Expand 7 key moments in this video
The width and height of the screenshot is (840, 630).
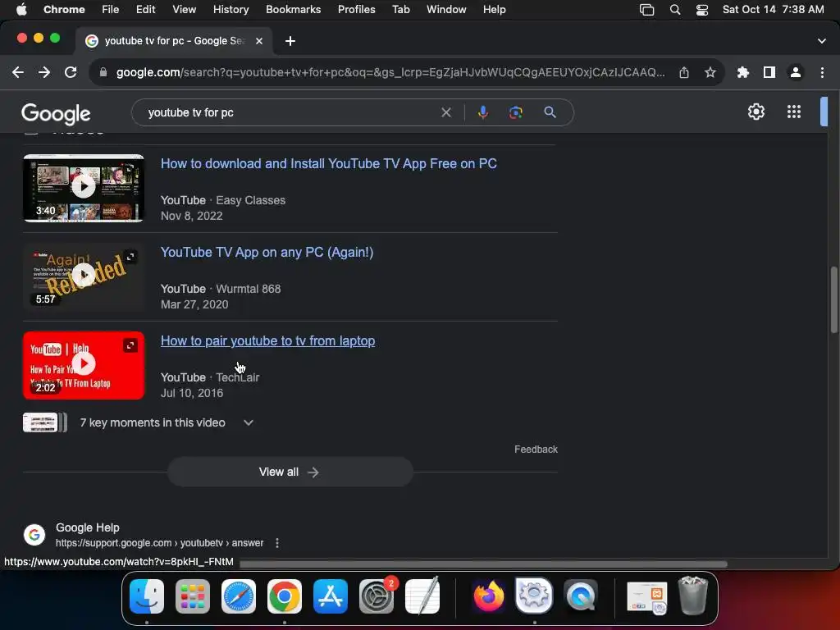(x=248, y=422)
